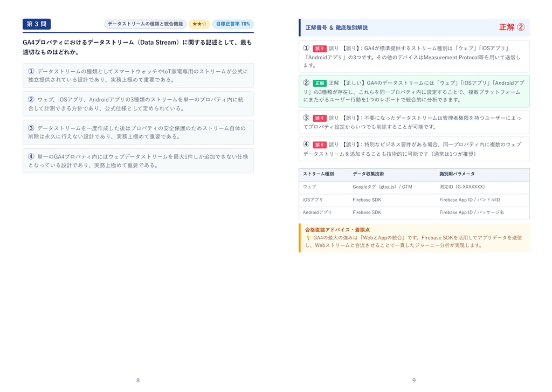Image resolution: width=552 pixels, height=392 pixels.
Task: Click the iOSアプリ table cell
Action: pyautogui.click(x=313, y=200)
